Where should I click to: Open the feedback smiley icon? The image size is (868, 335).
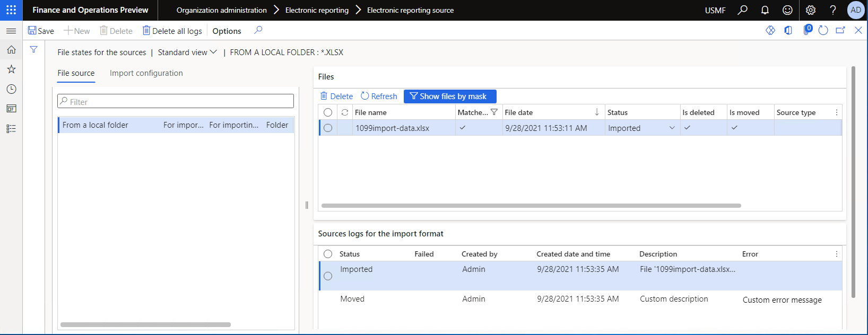(x=787, y=10)
